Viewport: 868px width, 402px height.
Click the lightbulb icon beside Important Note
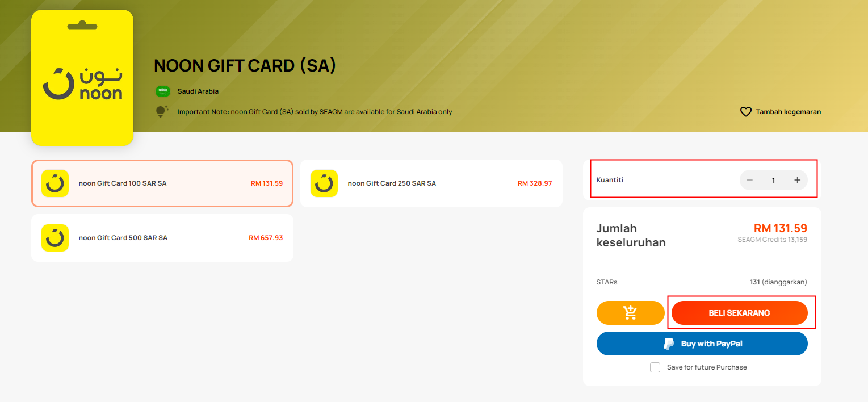coord(162,111)
